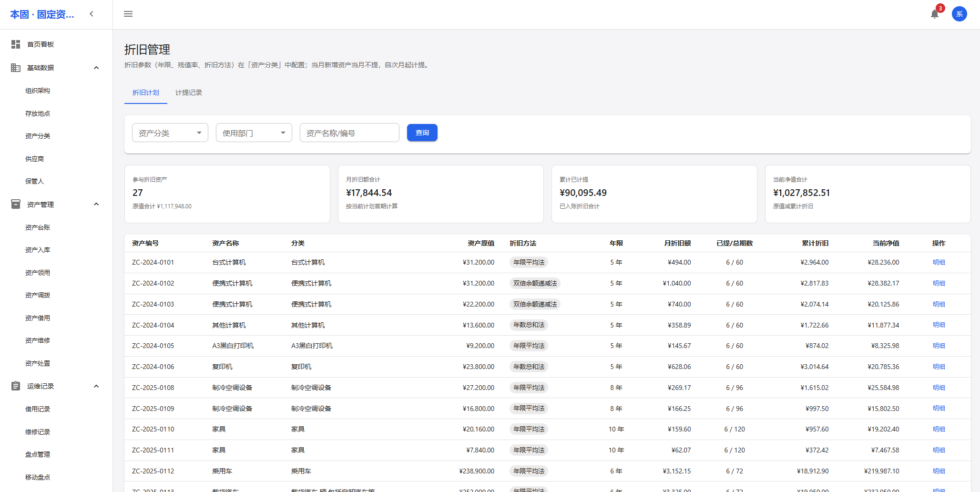Open 借用记录 in the sidebar
980x492 pixels.
click(x=38, y=409)
